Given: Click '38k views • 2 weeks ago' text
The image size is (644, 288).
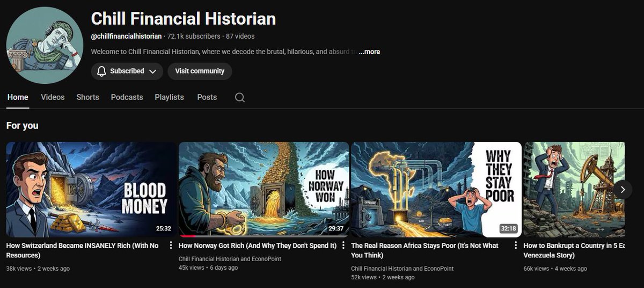Looking at the screenshot, I should (x=38, y=268).
